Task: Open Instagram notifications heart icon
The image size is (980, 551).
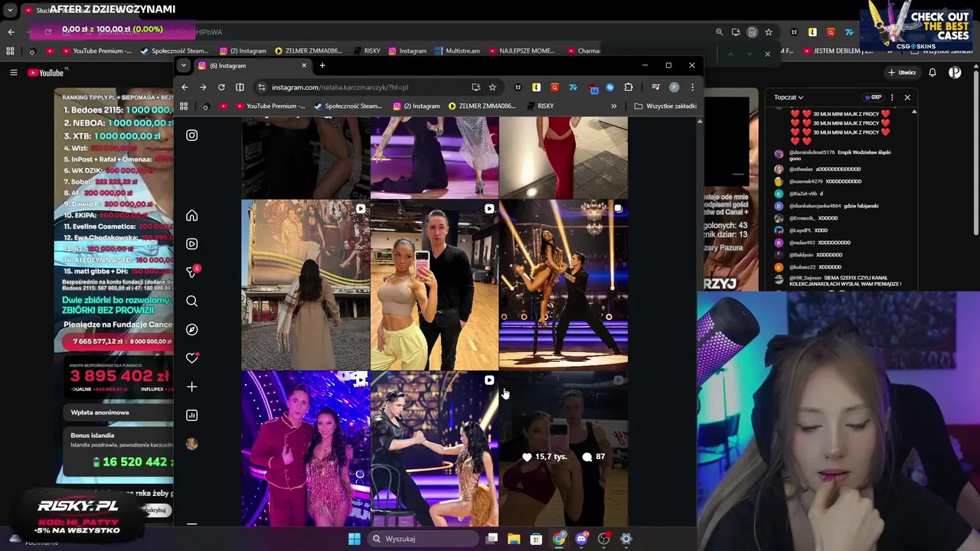Action: (x=191, y=358)
